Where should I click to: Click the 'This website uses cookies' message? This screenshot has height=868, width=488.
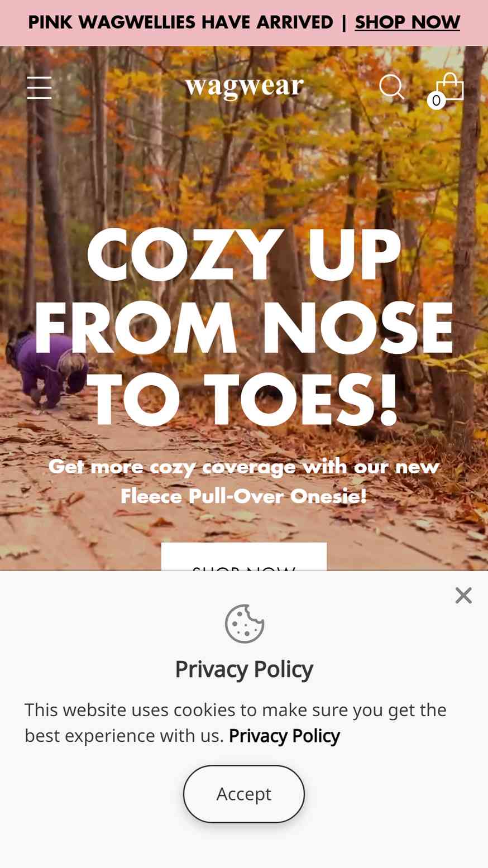tap(236, 723)
